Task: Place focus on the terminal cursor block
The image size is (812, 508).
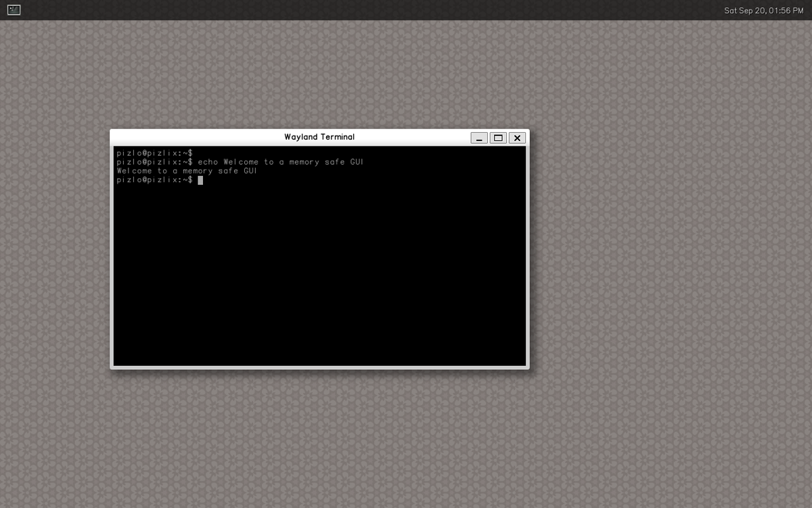Action: 200,180
